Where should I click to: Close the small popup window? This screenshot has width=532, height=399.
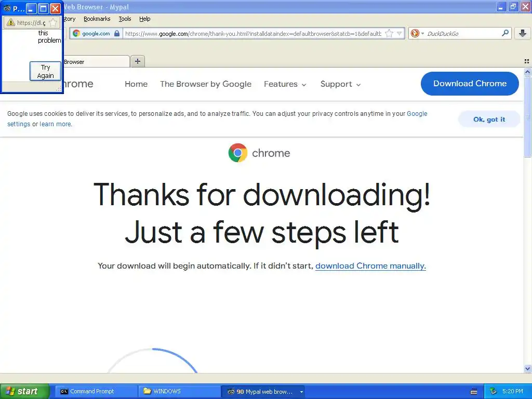[x=55, y=8]
